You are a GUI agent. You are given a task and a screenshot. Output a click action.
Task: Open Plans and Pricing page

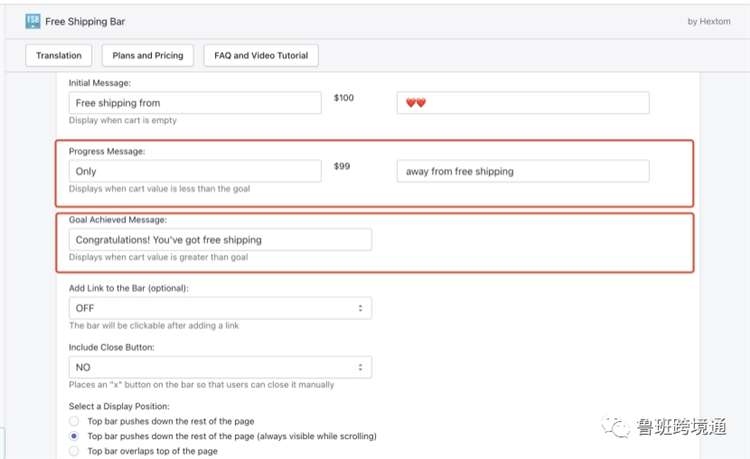(148, 55)
